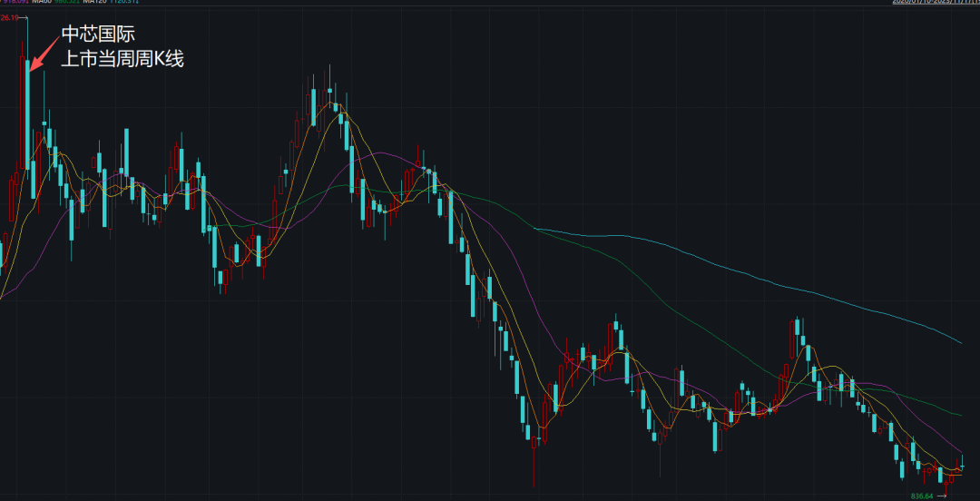This screenshot has height=501, width=980.
Task: Click the MA120 indicator label
Action: click(x=94, y=2)
